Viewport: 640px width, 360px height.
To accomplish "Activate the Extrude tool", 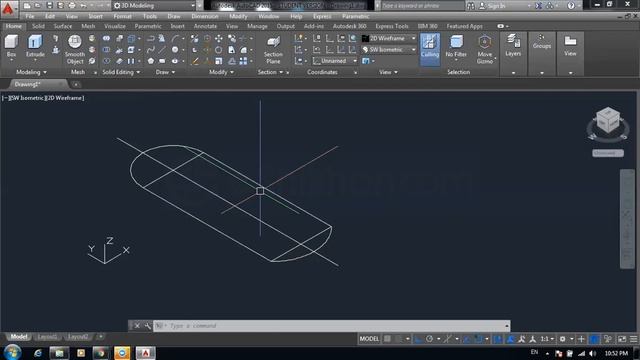I will tap(35, 46).
